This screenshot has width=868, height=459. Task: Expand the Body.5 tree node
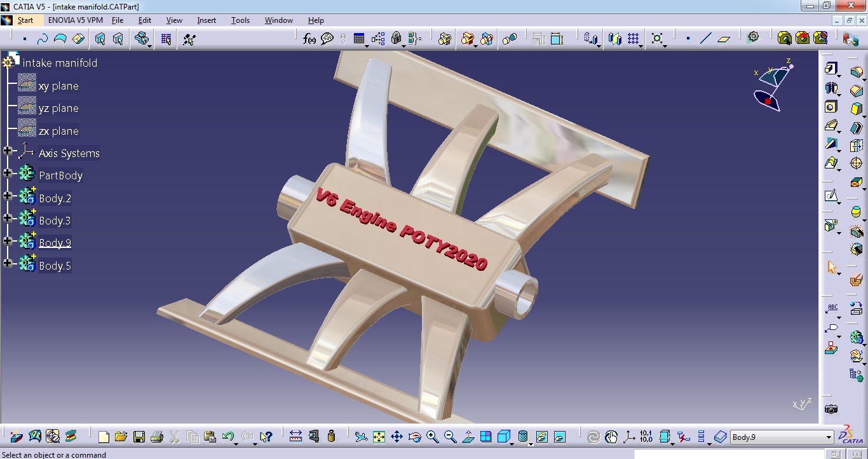[x=8, y=263]
